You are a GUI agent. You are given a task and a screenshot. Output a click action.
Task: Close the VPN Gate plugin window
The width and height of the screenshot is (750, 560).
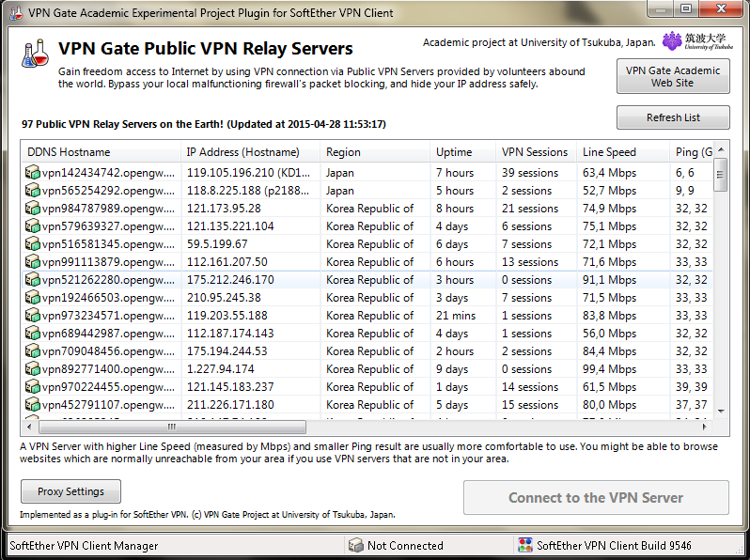tap(721, 8)
